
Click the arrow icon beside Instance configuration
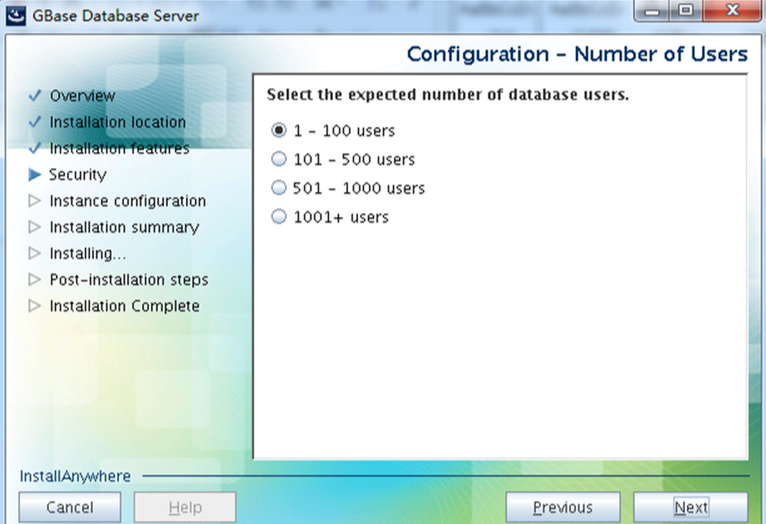coord(35,201)
